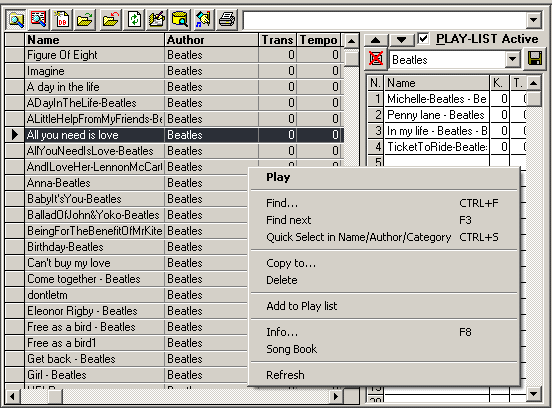
Task: Open the top toolbar combo box dropdown
Action: click(x=534, y=20)
